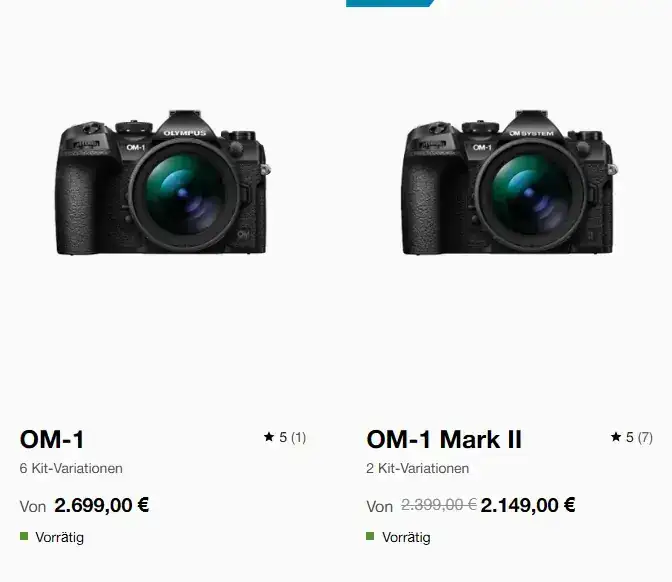This screenshot has height=582, width=672.
Task: Click green stock indicator under OM-1 Mark II
Action: [370, 536]
